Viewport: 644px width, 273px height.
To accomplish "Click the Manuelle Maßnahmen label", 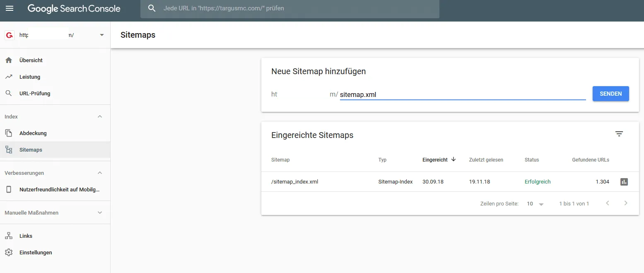I will click(31, 213).
